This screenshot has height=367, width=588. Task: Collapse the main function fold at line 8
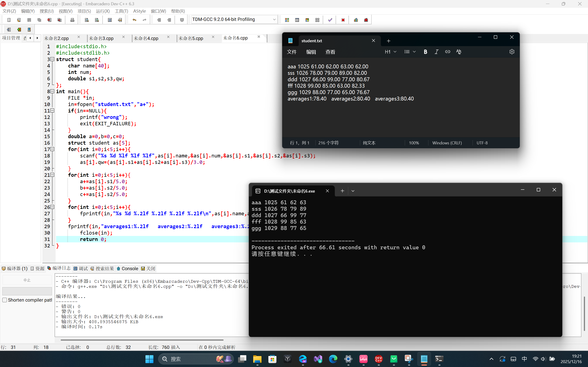(52, 92)
